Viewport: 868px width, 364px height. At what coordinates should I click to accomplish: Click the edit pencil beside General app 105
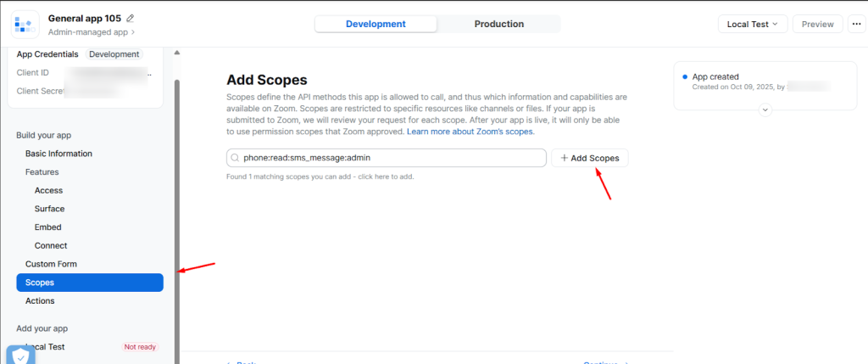coord(131,18)
